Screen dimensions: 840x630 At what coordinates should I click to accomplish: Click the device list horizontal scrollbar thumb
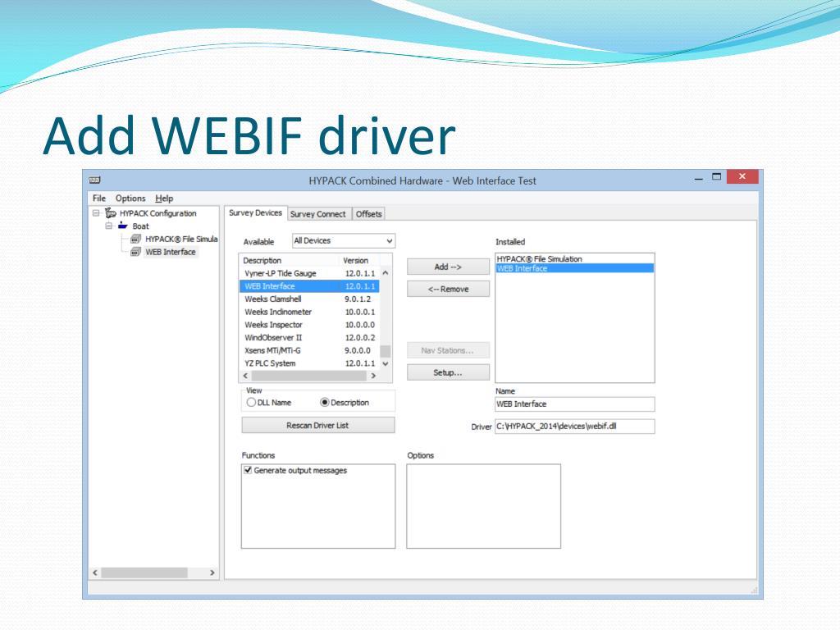[x=309, y=376]
